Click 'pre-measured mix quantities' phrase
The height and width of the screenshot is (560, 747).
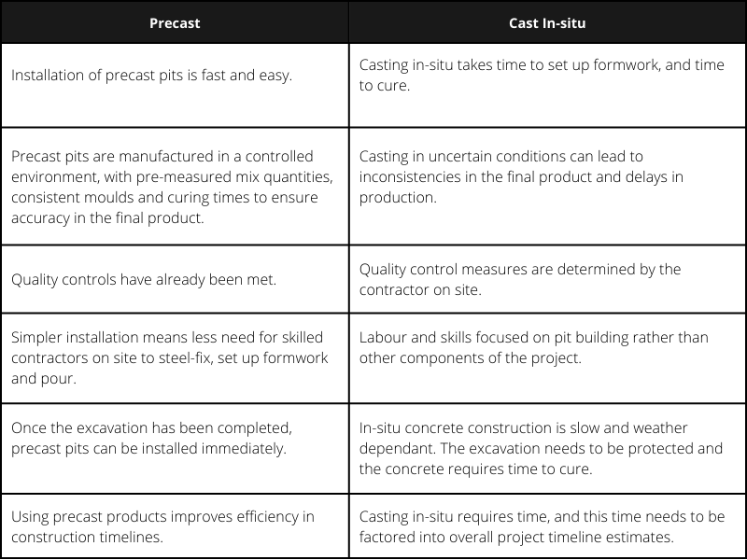234,177
